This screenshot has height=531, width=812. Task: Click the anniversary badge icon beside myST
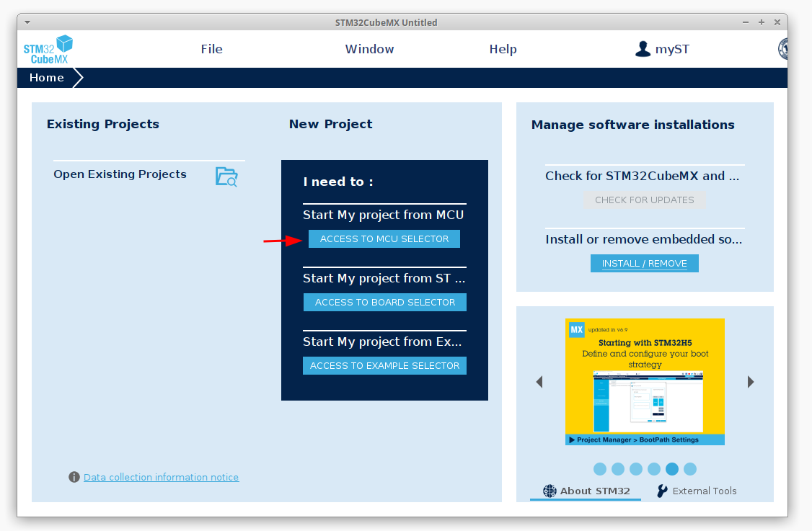click(782, 49)
